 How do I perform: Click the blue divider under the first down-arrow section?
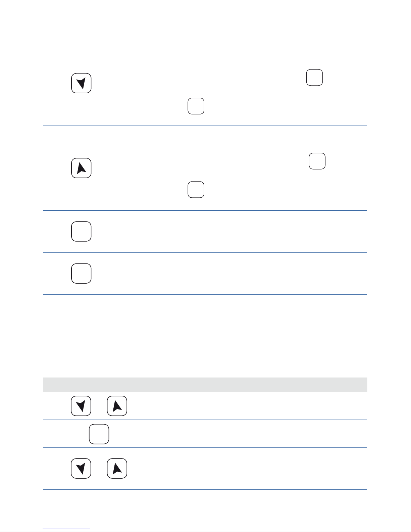click(205, 126)
